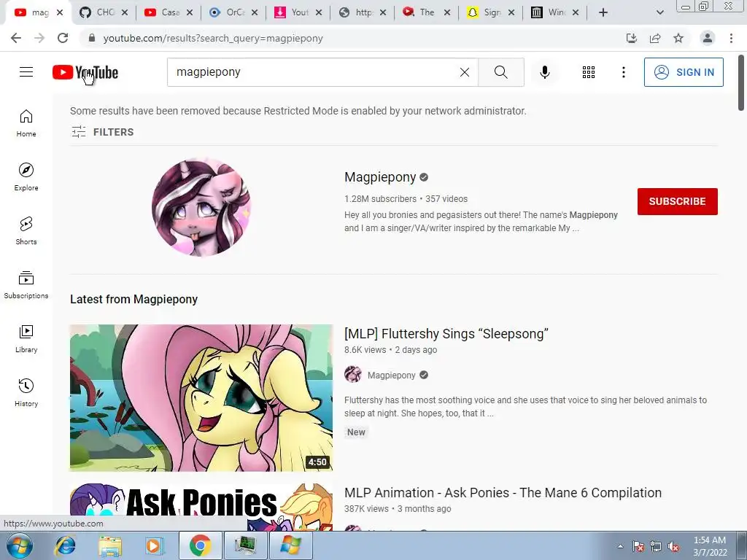Open the taskbar clock showing 1:54 AM
The height and width of the screenshot is (560, 747).
(710, 546)
